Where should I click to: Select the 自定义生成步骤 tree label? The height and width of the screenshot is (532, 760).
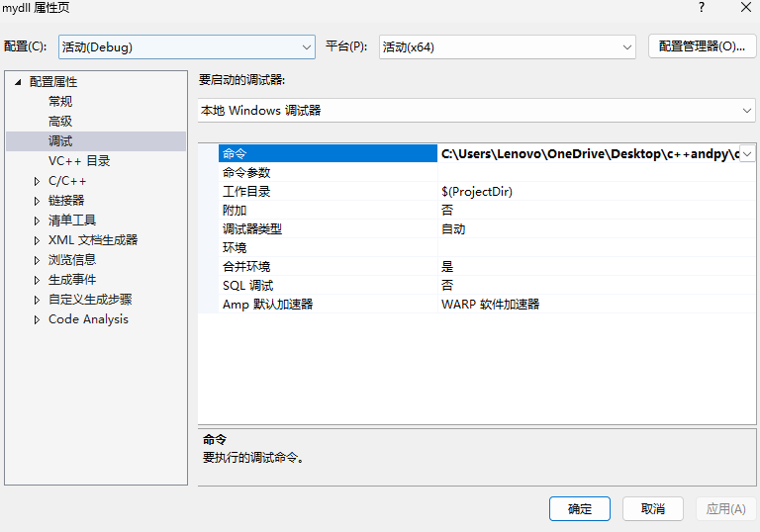pyautogui.click(x=90, y=300)
